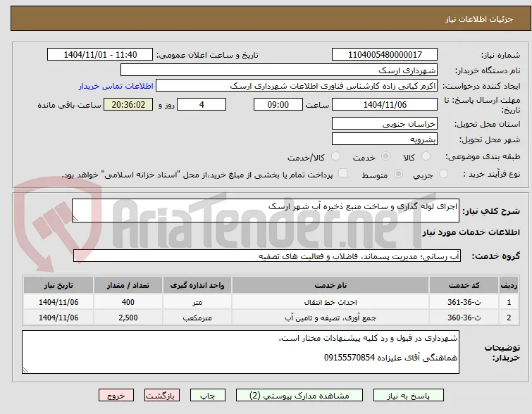Image resolution: width=532 pixels, height=414 pixels.
Task: Click service code ث-36-360 cell
Action: coord(464,318)
